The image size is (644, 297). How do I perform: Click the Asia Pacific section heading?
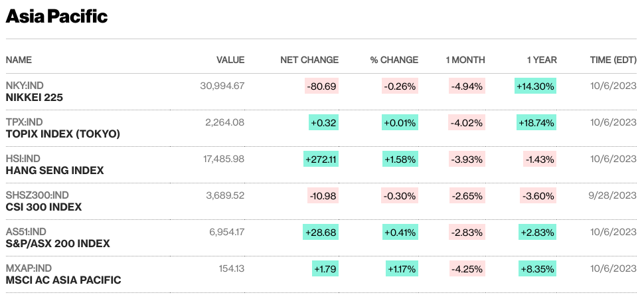[56, 17]
